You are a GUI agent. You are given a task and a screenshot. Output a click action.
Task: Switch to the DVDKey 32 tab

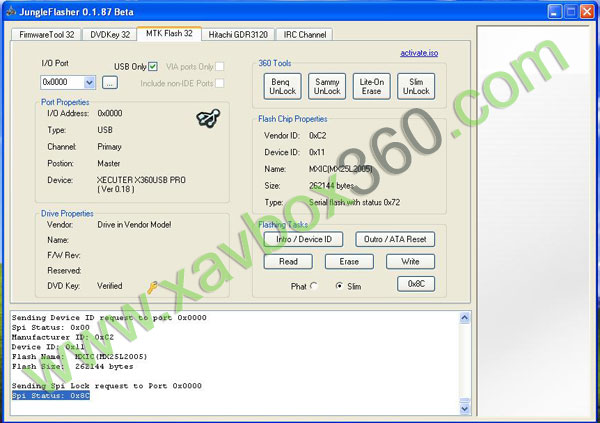[110, 35]
